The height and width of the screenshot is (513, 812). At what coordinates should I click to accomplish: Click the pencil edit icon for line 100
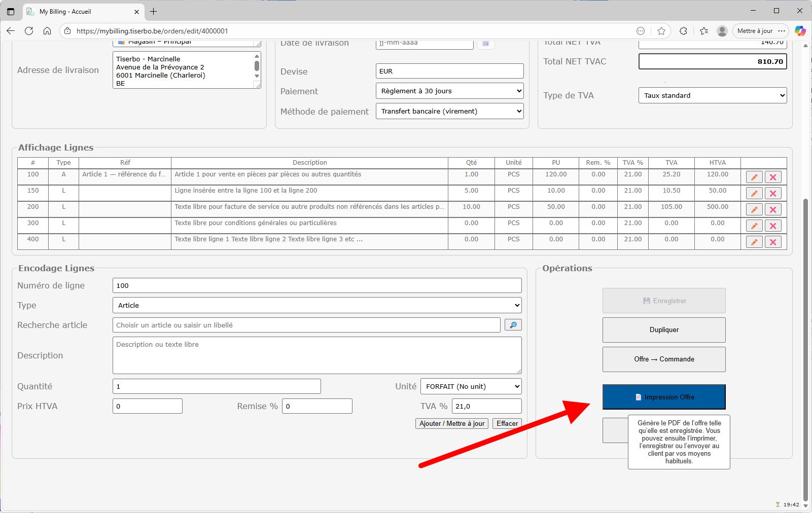tap(754, 177)
